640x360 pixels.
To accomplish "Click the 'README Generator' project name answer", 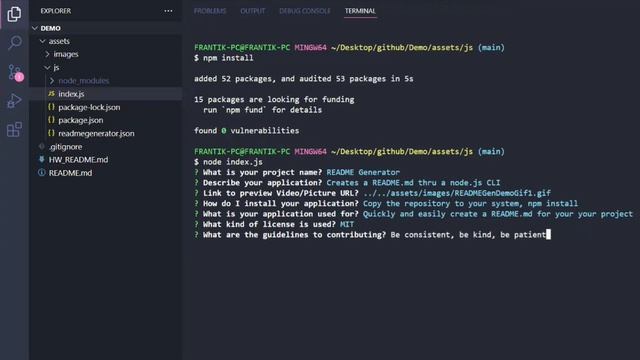I will 363,172.
